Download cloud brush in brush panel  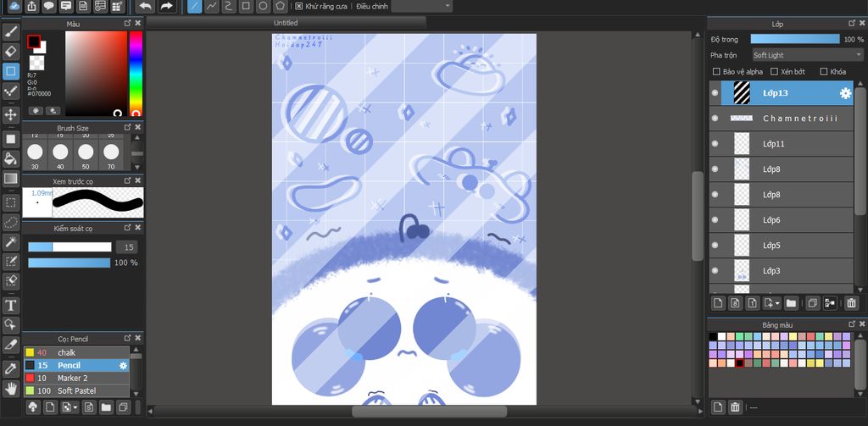(33, 407)
